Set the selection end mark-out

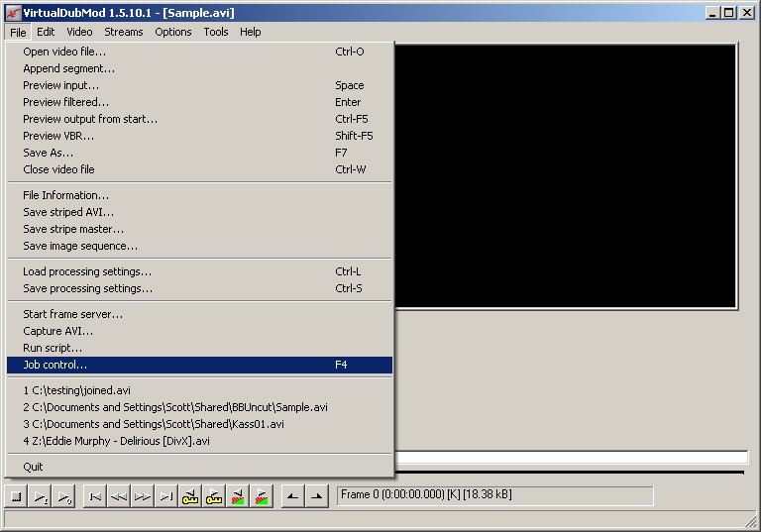316,496
